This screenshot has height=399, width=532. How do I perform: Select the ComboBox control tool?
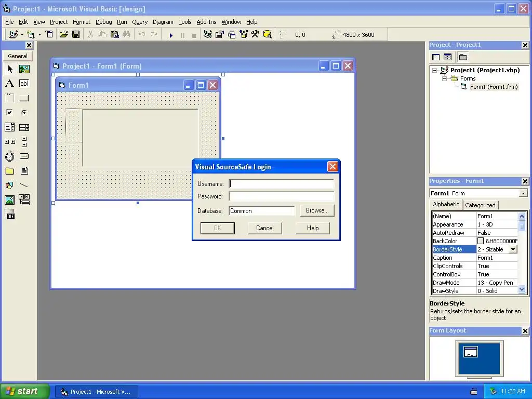[10, 127]
